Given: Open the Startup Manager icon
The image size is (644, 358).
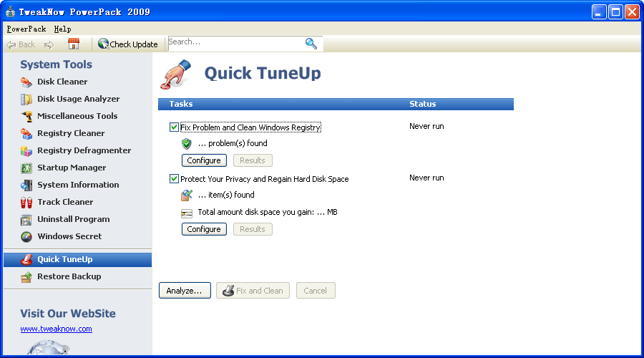Looking at the screenshot, I should [x=26, y=168].
